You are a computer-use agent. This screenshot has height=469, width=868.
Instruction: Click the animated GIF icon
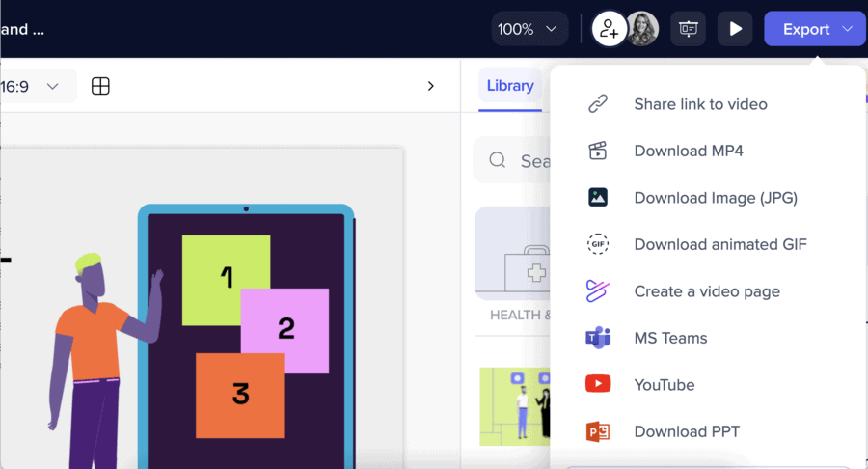tap(598, 244)
